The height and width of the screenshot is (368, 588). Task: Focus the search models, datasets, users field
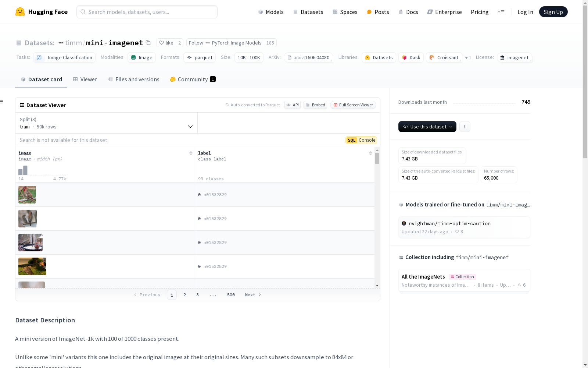[x=147, y=12]
